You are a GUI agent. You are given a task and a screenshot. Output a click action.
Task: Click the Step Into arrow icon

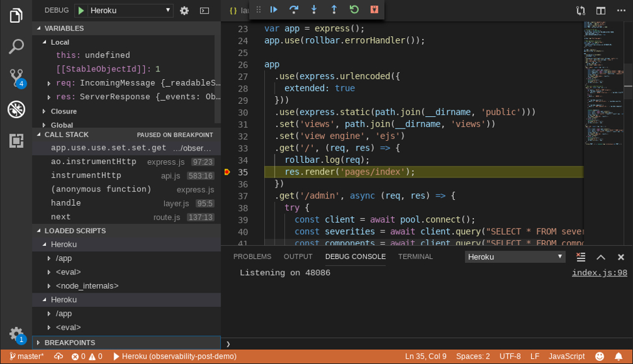[x=314, y=10]
